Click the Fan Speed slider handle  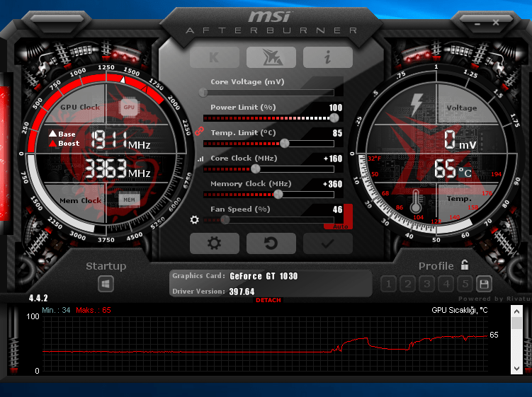coord(225,219)
